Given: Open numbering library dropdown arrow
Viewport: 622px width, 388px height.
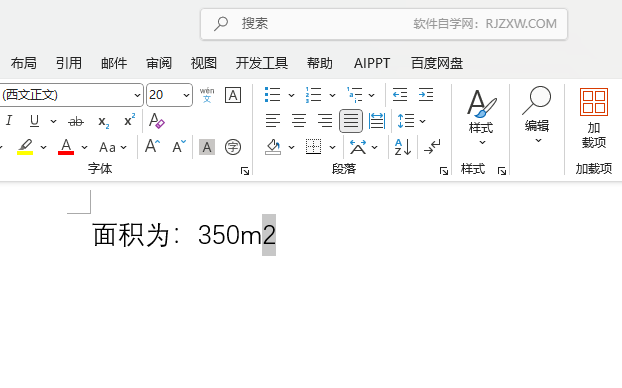Looking at the screenshot, I should coord(332,95).
